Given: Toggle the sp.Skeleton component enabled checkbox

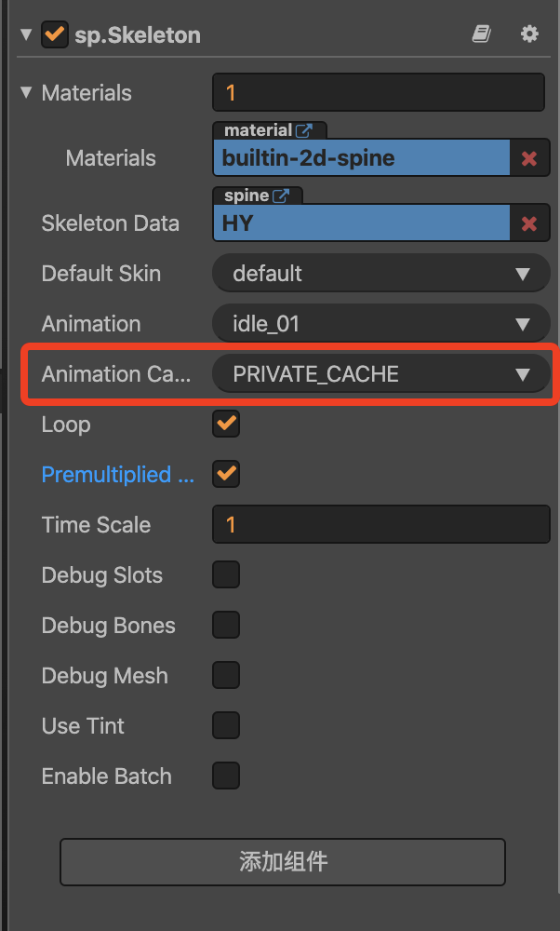Looking at the screenshot, I should click(x=55, y=35).
